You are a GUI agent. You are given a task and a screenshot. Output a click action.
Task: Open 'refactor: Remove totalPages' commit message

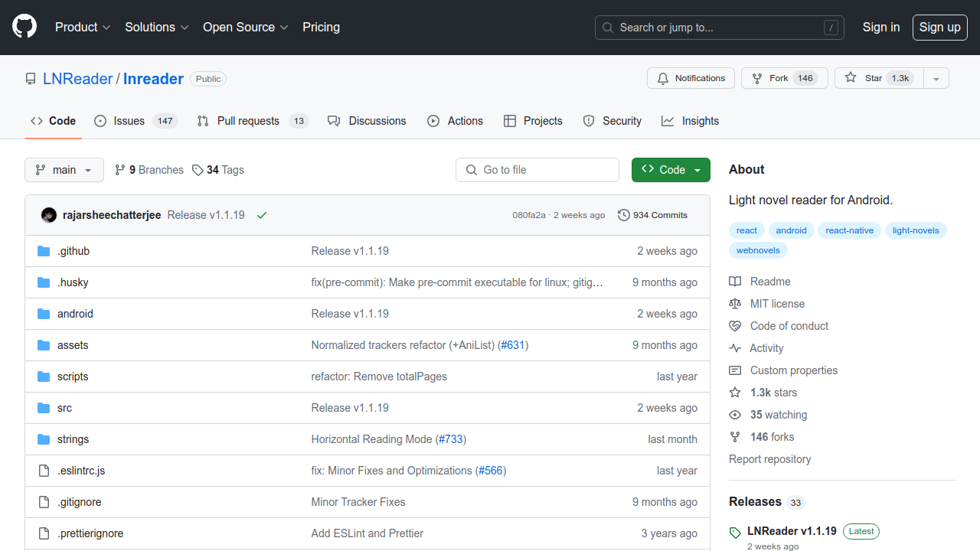click(379, 377)
